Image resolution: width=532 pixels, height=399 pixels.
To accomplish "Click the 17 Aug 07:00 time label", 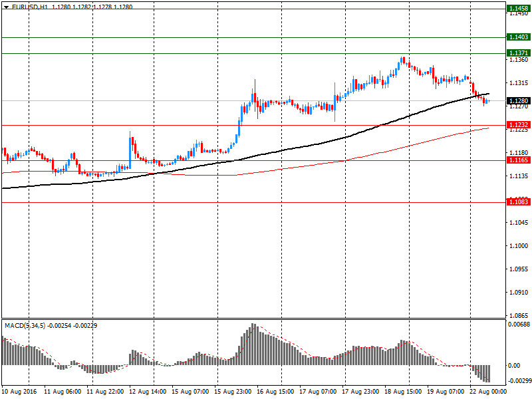I will [x=318, y=392].
